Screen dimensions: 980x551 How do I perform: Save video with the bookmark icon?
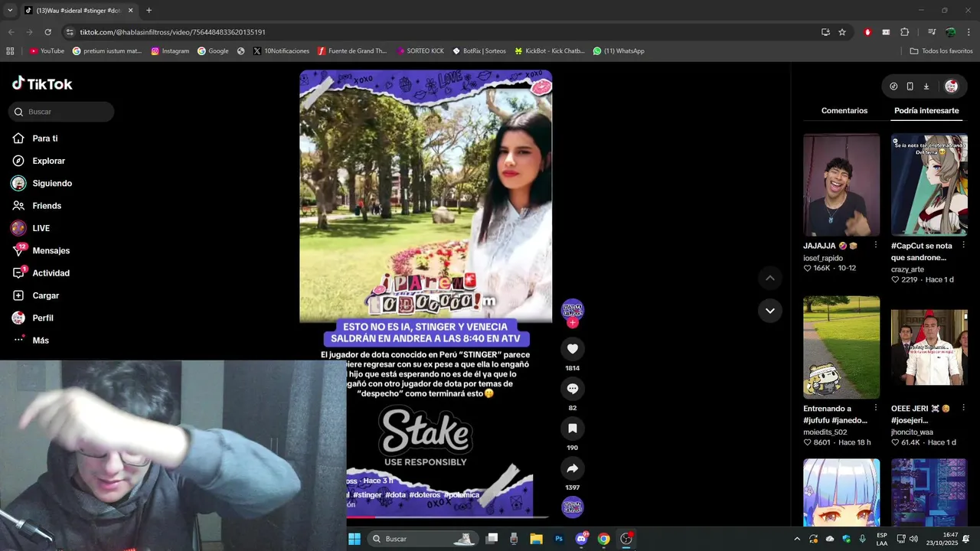(x=572, y=429)
